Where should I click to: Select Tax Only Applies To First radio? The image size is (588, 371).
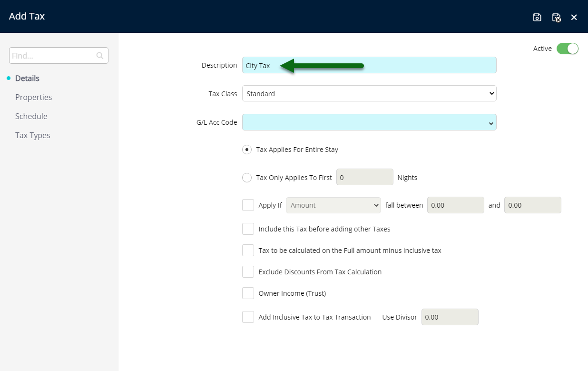click(x=247, y=178)
